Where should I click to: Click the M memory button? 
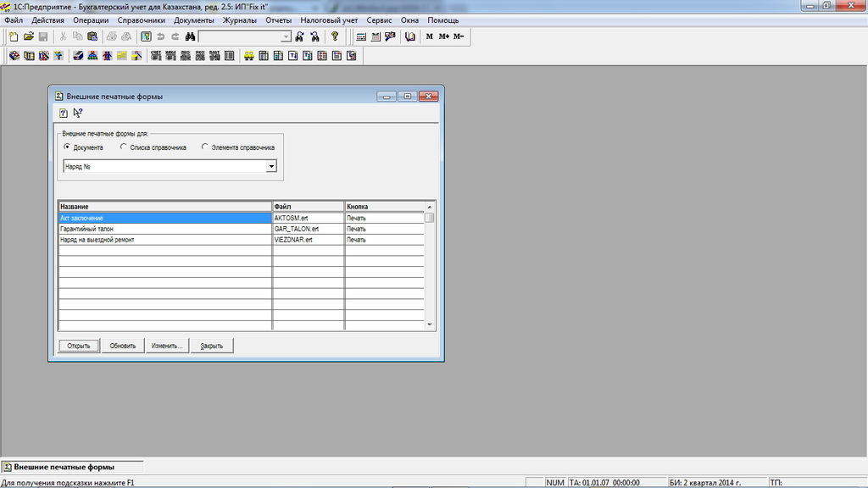coord(430,36)
